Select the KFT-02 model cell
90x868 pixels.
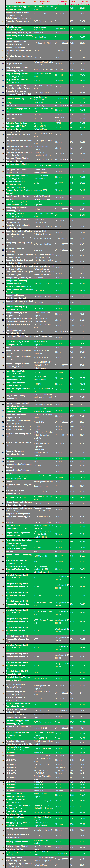tap(44, 183)
